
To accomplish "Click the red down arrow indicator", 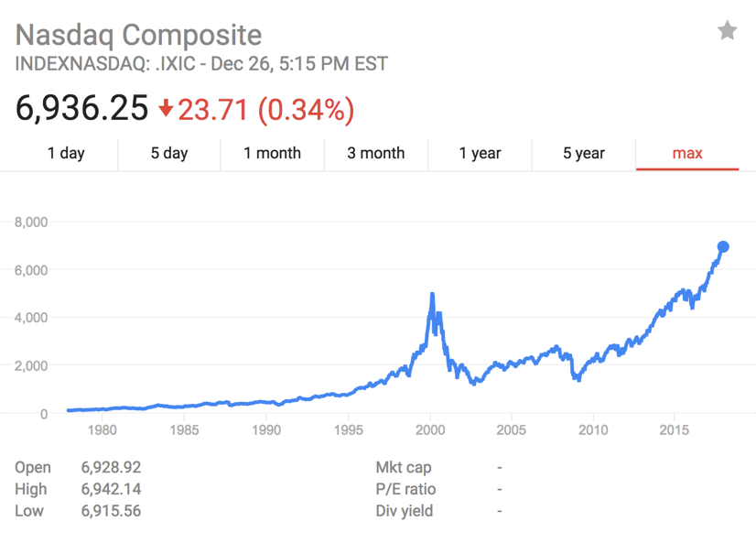I will (166, 109).
